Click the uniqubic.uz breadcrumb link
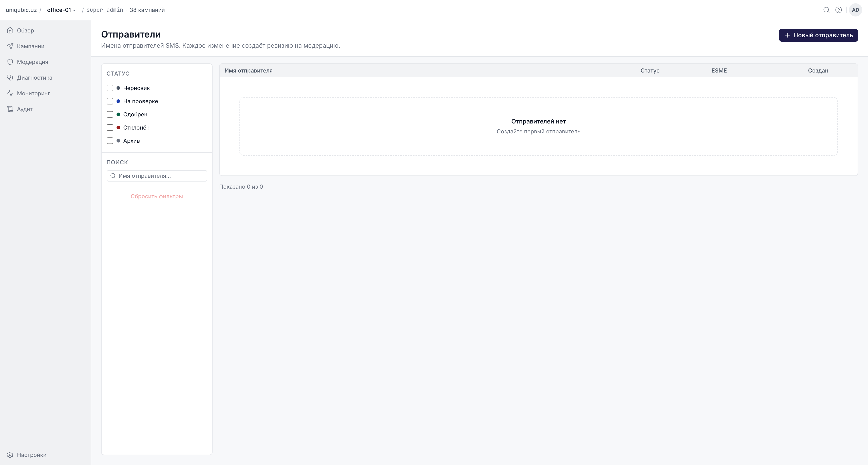 [21, 10]
